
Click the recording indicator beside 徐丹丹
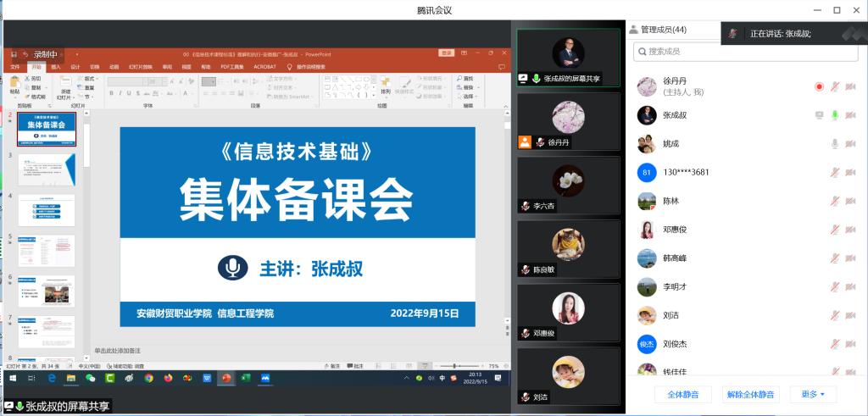(x=819, y=86)
